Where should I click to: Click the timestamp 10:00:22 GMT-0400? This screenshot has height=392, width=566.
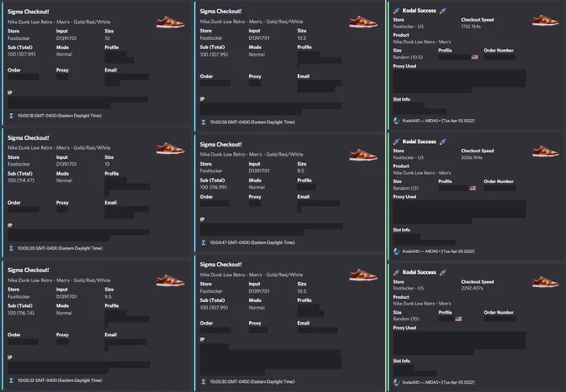(x=60, y=380)
